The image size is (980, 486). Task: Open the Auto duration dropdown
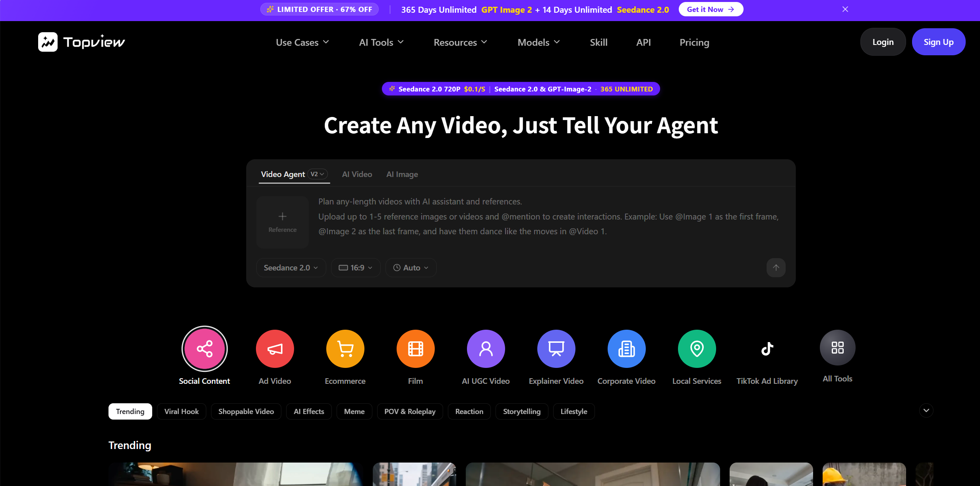coord(411,268)
